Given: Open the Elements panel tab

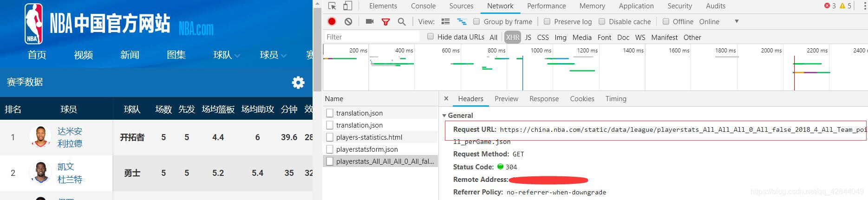Looking at the screenshot, I should click(x=383, y=6).
